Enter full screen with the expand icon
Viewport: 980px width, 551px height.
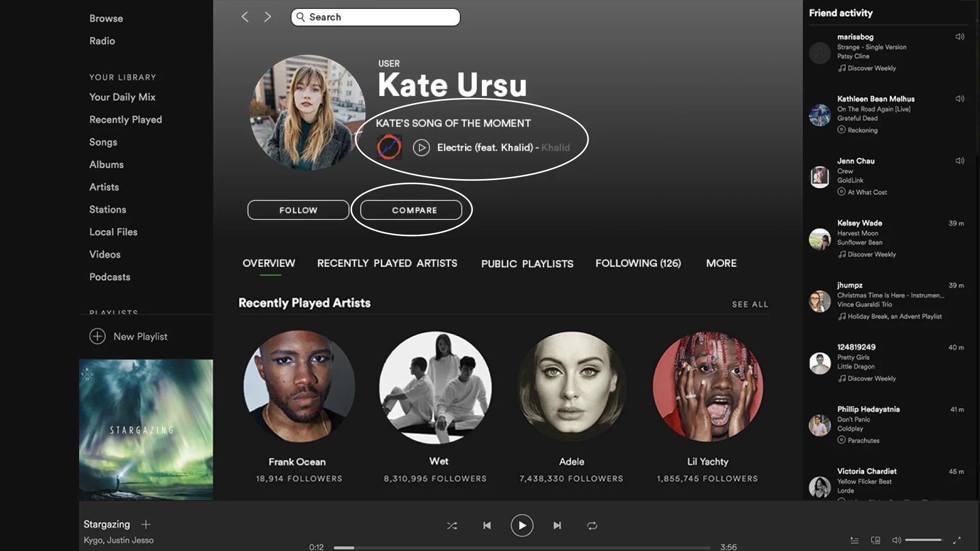957,540
